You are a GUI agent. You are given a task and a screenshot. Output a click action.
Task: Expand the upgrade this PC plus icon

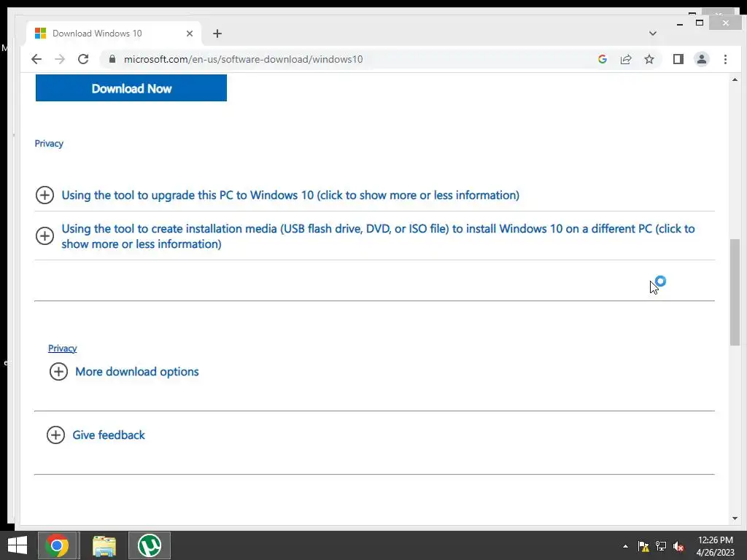(44, 195)
